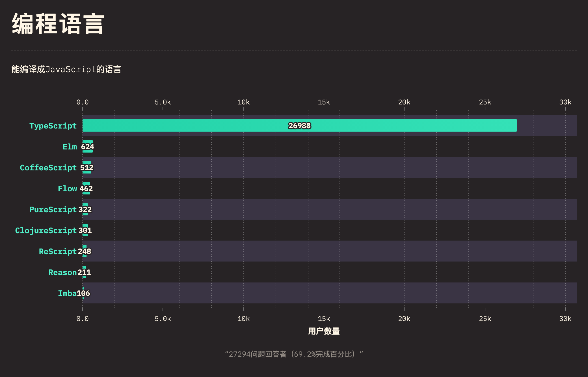Click the Elm language label
Screen dimensions: 588x377
70,147
